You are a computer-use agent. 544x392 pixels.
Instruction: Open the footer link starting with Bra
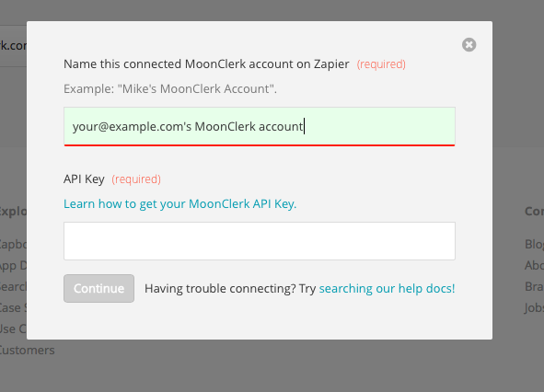[x=534, y=286]
